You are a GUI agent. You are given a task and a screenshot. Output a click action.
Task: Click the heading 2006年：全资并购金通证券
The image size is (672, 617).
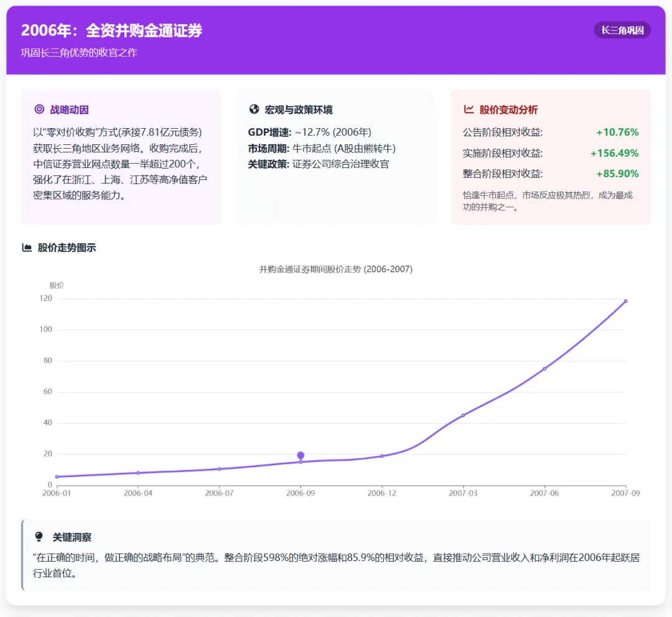point(111,30)
